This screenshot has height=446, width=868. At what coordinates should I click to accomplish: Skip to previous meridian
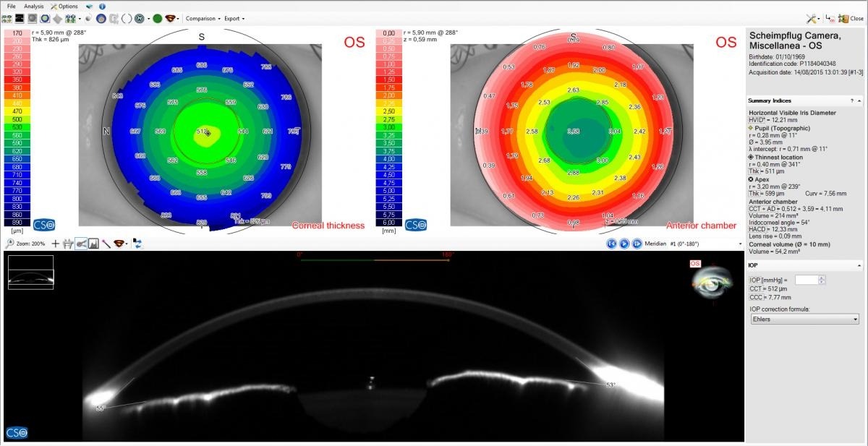pos(612,244)
